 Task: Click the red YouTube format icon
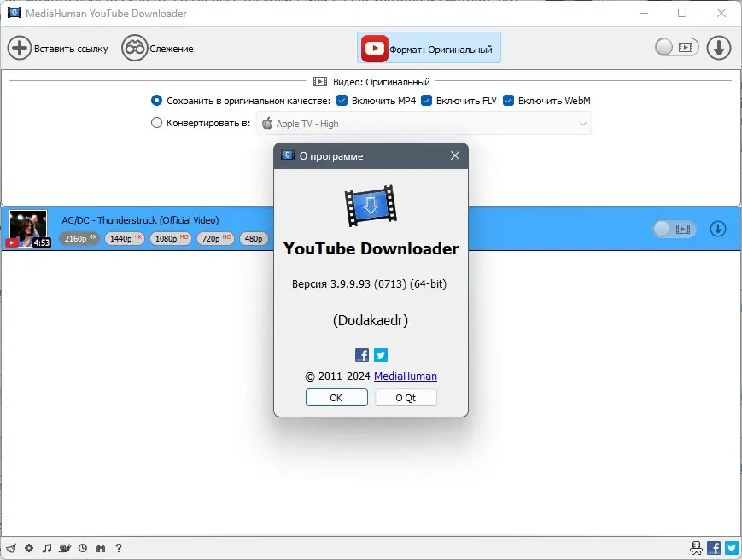pyautogui.click(x=374, y=49)
